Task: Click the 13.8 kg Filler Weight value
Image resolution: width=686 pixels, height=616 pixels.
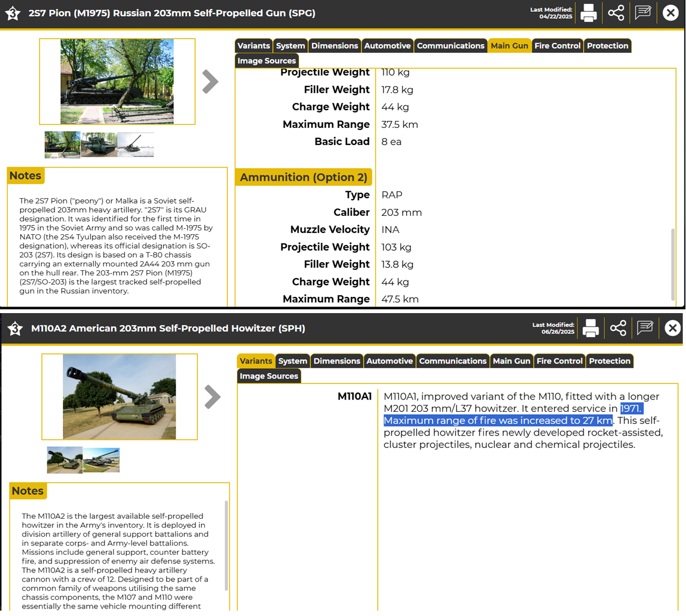Action: click(x=398, y=264)
